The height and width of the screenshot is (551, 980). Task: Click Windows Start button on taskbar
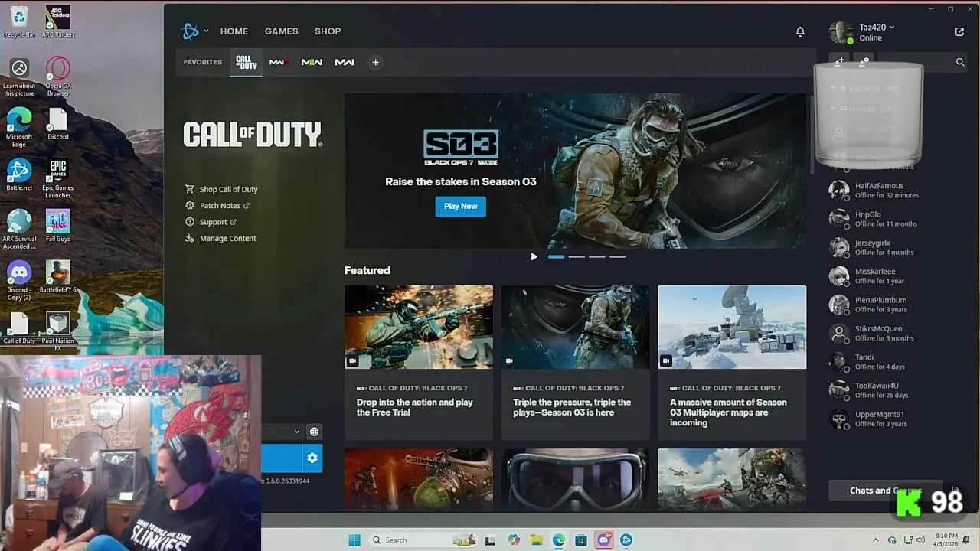(354, 540)
